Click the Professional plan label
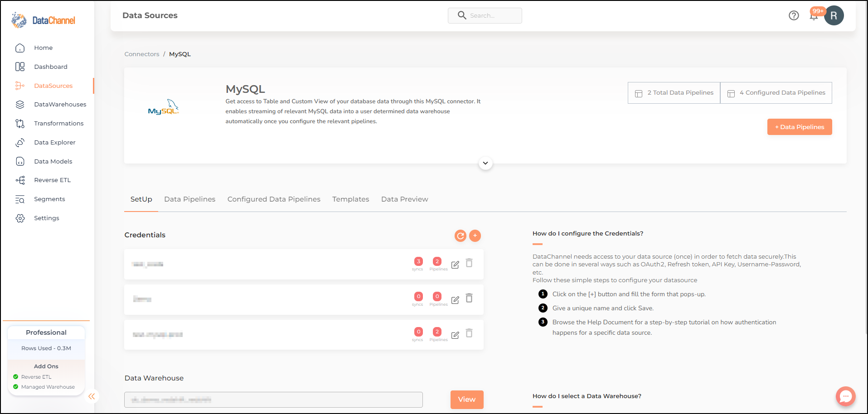Viewport: 868px width, 414px height. pyautogui.click(x=46, y=332)
